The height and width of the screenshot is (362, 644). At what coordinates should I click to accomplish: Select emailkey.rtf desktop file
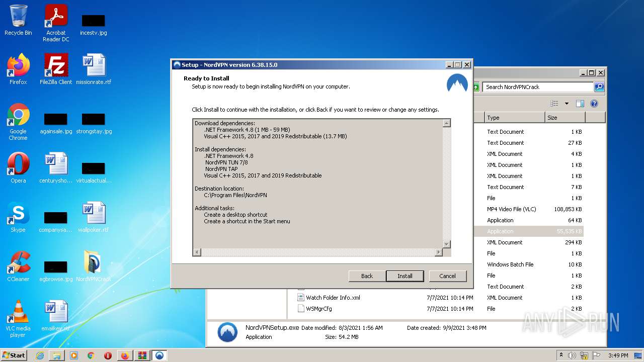(x=56, y=316)
